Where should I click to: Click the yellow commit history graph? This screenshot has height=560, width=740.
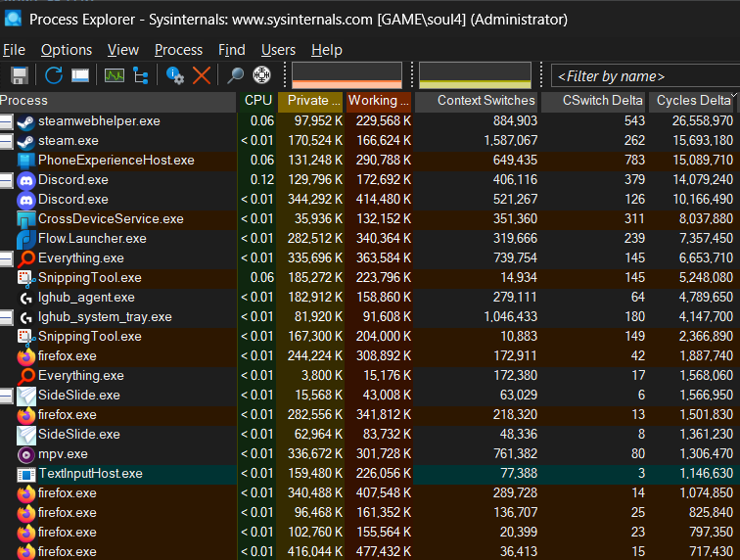pos(475,75)
